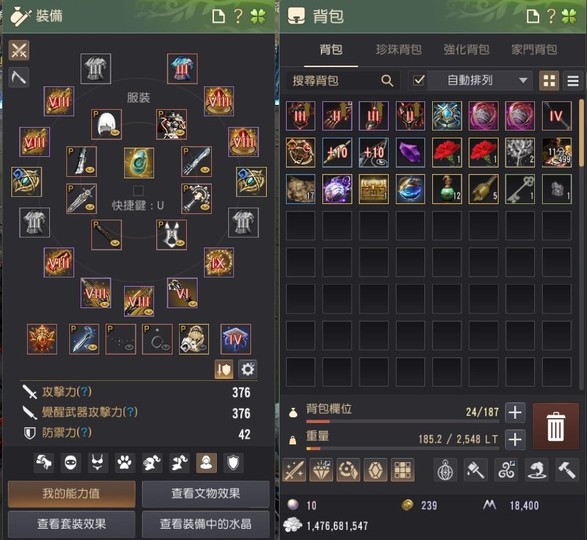
Task: Click the 查看文物效果 button
Action: (206, 494)
